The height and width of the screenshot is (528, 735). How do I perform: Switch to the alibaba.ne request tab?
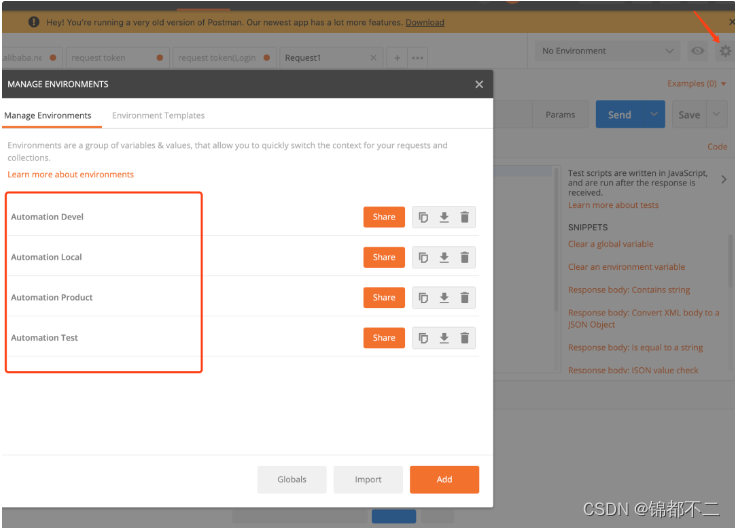pyautogui.click(x=30, y=58)
